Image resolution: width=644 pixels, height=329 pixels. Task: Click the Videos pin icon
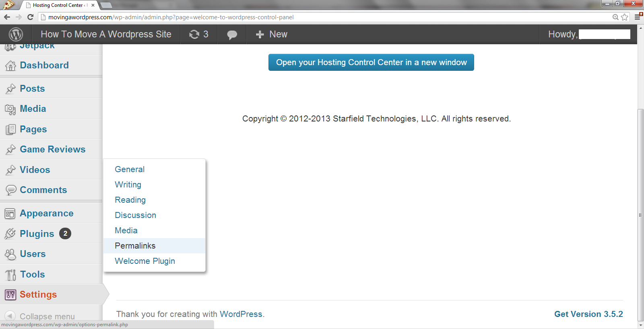pos(10,170)
